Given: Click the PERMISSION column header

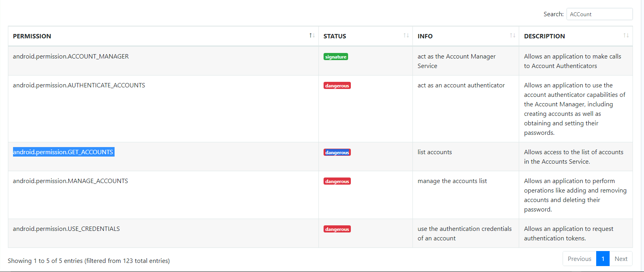Looking at the screenshot, I should coord(163,36).
